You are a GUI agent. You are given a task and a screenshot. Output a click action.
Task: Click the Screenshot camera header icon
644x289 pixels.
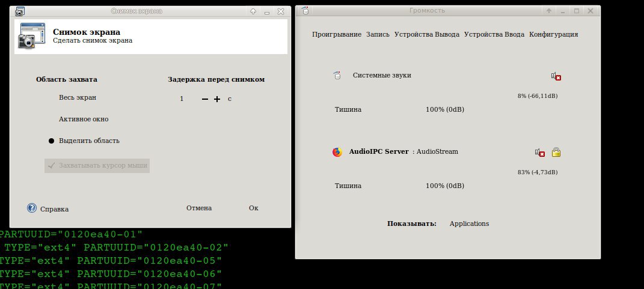pos(32,35)
